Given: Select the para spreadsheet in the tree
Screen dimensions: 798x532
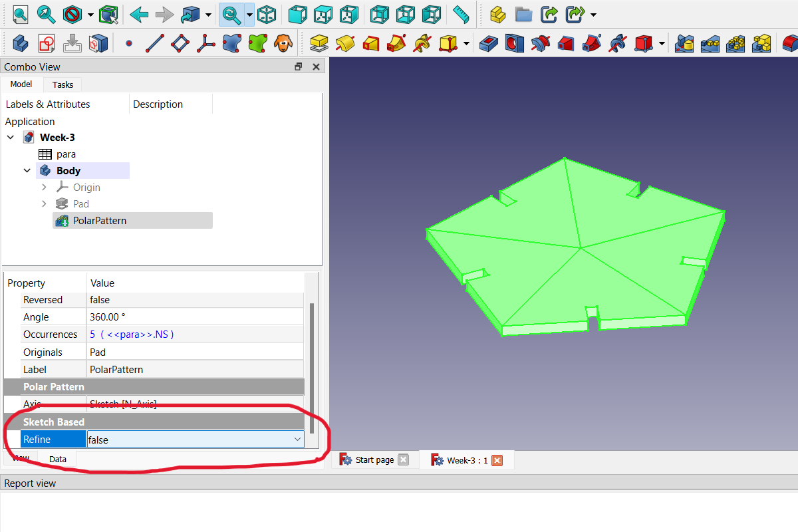Looking at the screenshot, I should click(x=66, y=154).
